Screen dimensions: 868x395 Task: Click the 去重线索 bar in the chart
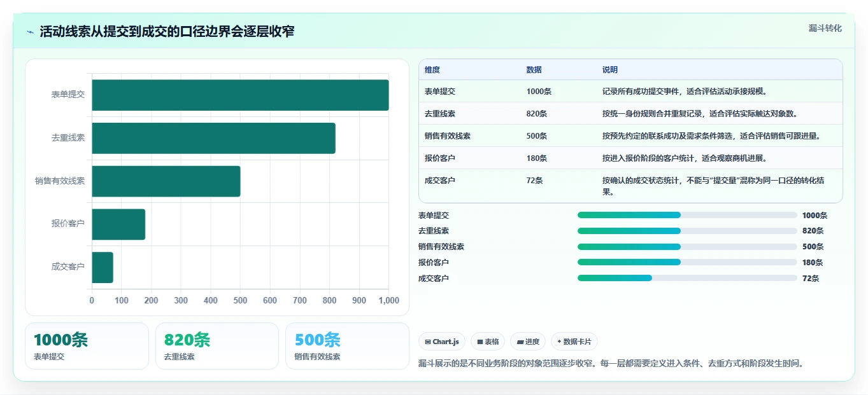coord(213,138)
